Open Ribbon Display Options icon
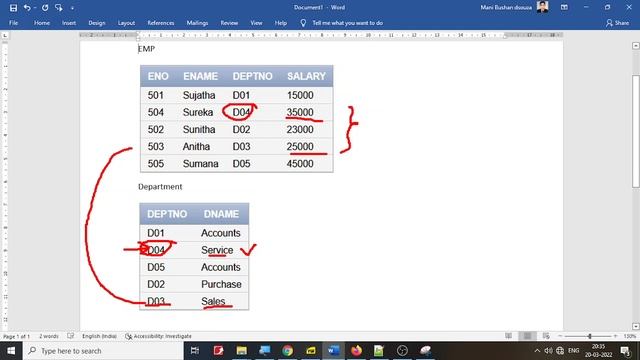 [x=564, y=7]
